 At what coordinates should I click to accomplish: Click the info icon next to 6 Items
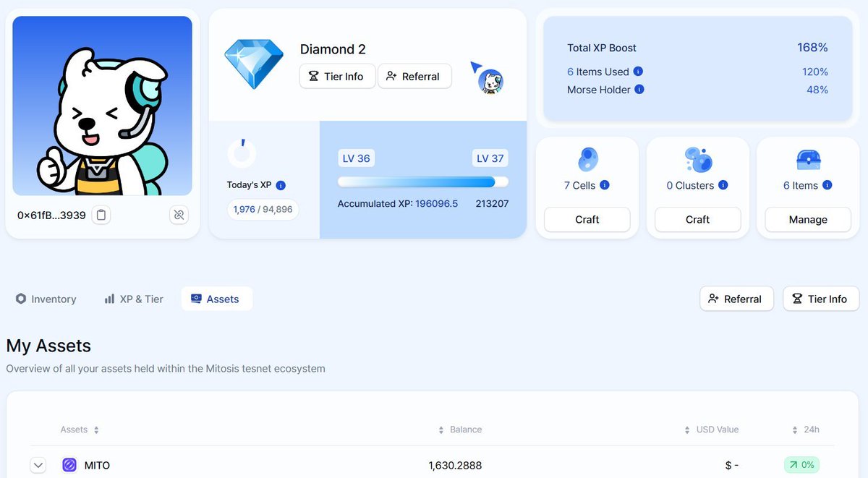tap(827, 185)
